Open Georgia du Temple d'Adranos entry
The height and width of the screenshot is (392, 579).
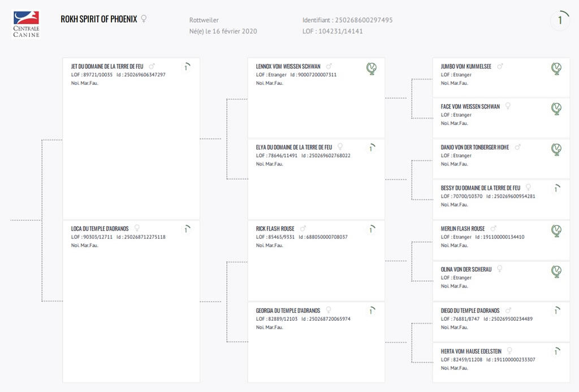click(288, 311)
